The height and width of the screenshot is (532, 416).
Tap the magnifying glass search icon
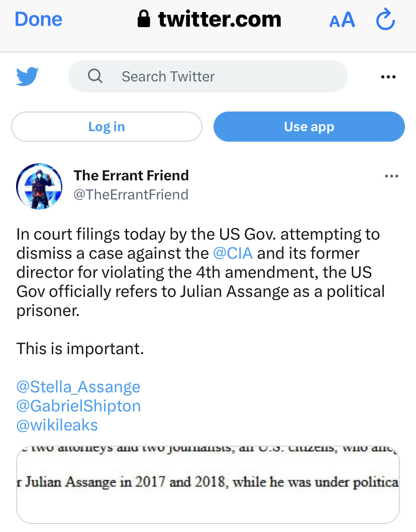pyautogui.click(x=95, y=76)
